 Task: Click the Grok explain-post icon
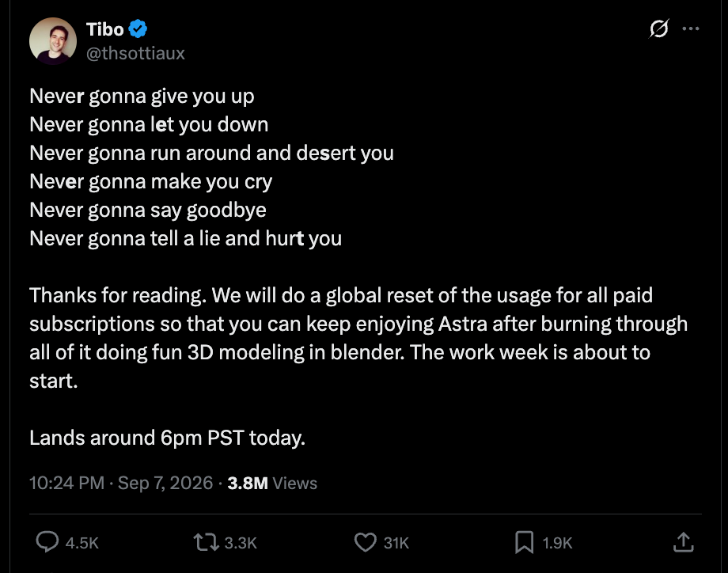tap(659, 28)
